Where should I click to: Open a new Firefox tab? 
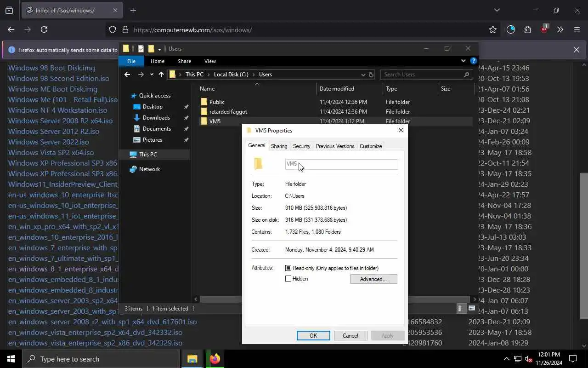[x=133, y=10]
